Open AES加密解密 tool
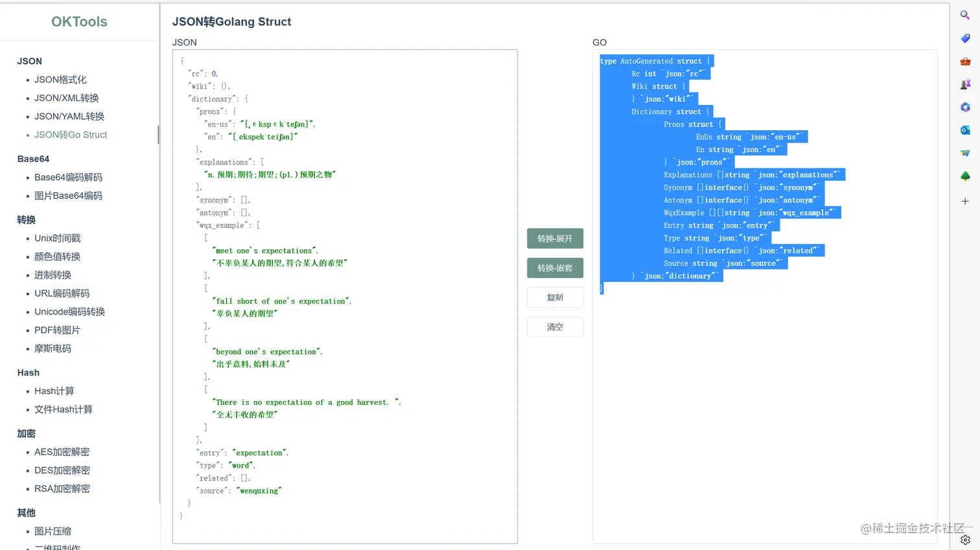 click(62, 452)
